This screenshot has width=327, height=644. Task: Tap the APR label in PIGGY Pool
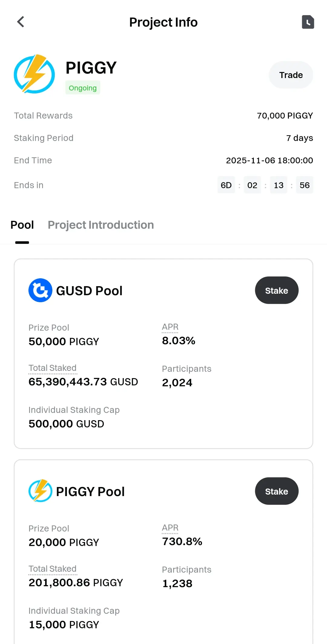(170, 528)
